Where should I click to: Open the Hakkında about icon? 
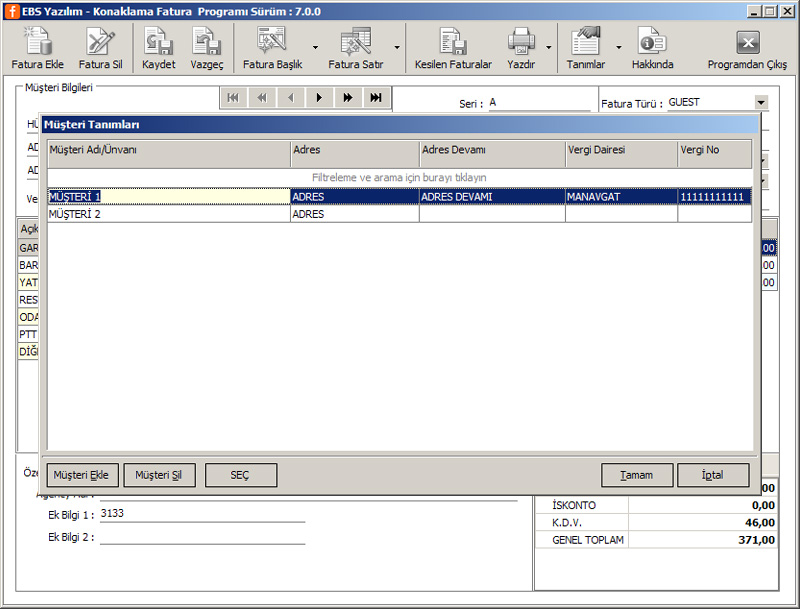[x=653, y=41]
